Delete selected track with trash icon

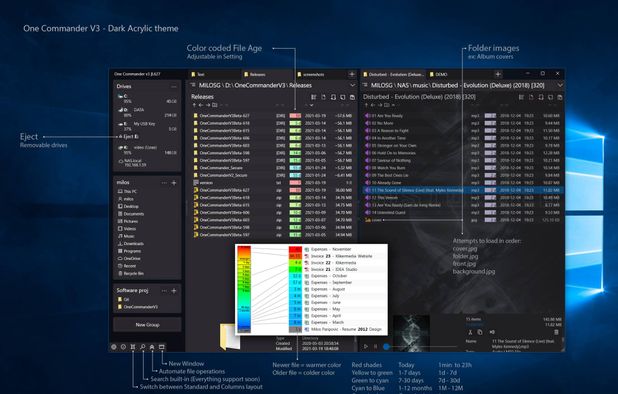(x=557, y=332)
